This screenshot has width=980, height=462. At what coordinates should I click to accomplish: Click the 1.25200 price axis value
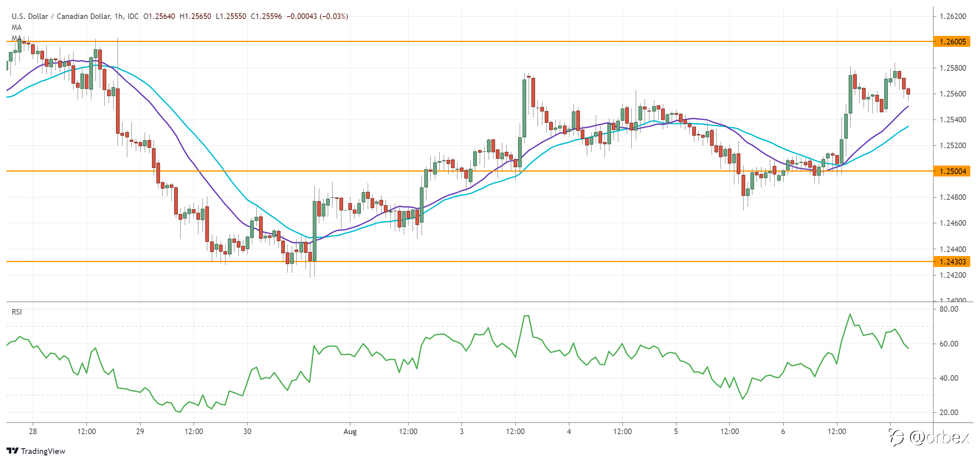point(953,145)
